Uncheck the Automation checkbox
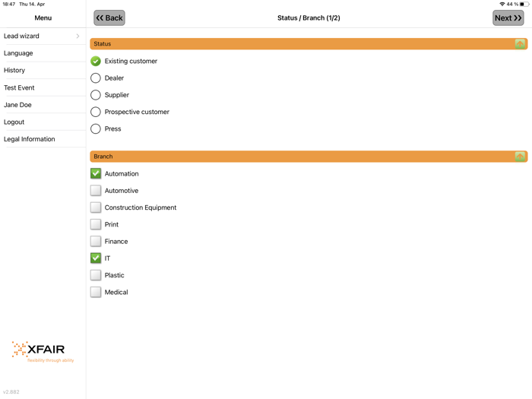Viewport: 532px width, 399px height. point(96,174)
